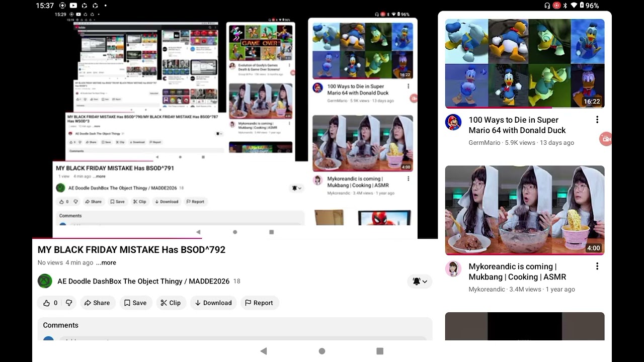The image size is (644, 362).
Task: Create a clip with the Clip button
Action: 171,303
